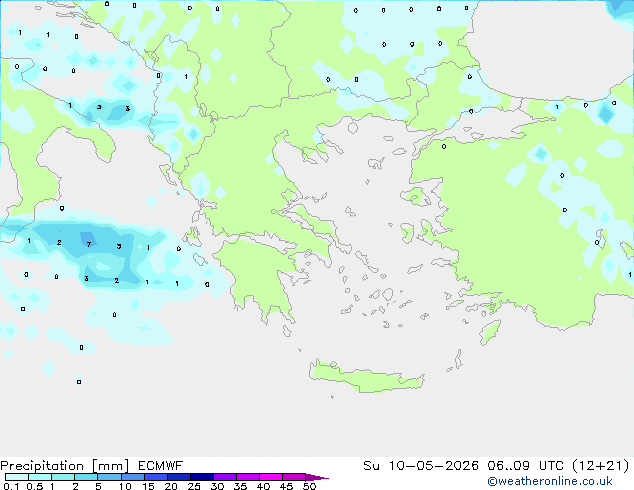Screen dimensions: 634x490
Task: Select the 0.1–0.5 mm legend color swatch
Action: 17,477
